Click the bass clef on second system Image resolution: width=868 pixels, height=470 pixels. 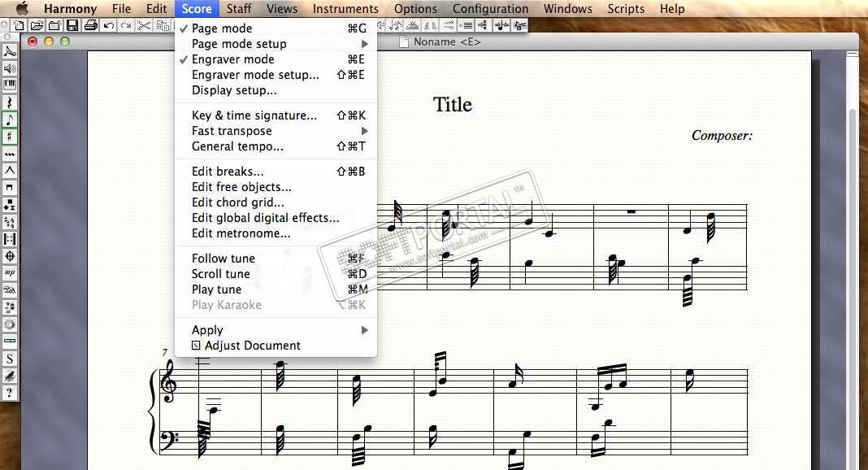[x=168, y=440]
